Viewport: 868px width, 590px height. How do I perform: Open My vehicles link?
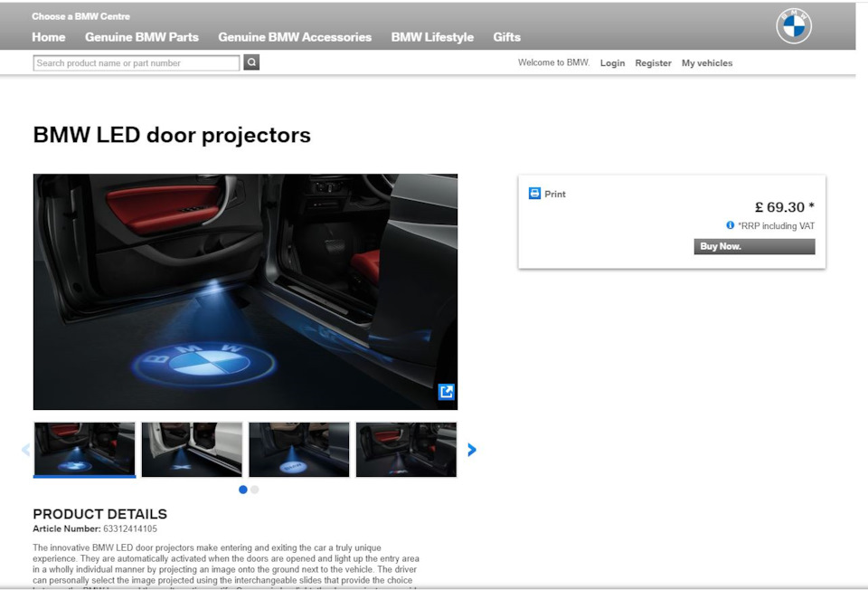point(707,63)
